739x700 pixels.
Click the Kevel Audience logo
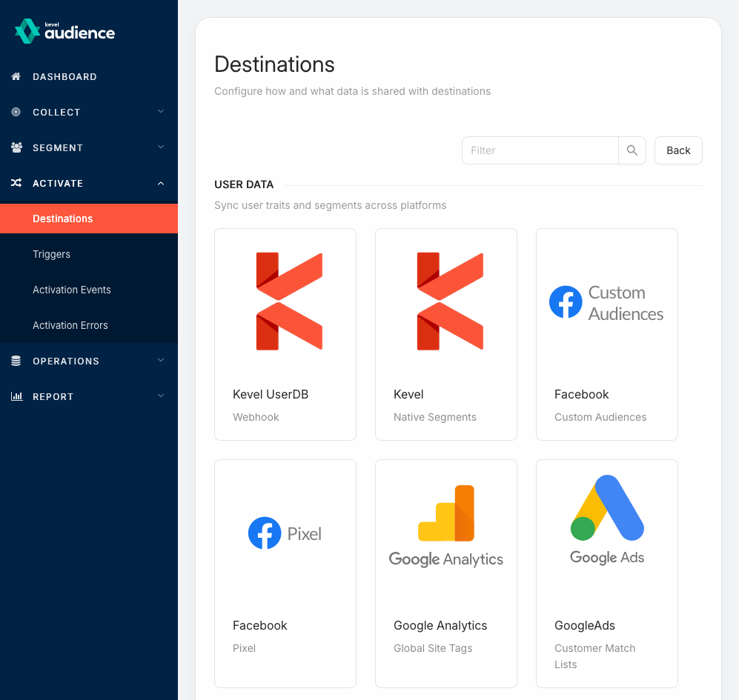click(x=64, y=30)
